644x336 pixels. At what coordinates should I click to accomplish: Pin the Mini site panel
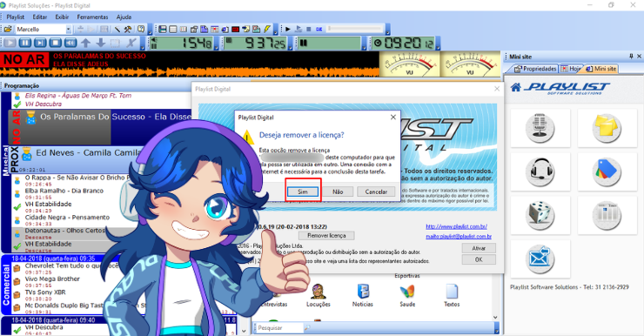[x=631, y=57]
